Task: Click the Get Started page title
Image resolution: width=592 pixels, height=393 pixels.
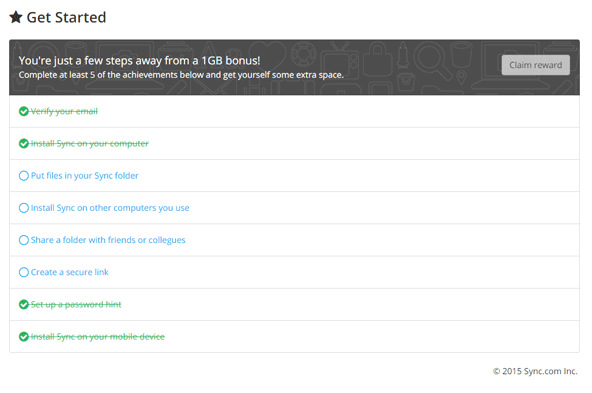Action: pyautogui.click(x=66, y=17)
